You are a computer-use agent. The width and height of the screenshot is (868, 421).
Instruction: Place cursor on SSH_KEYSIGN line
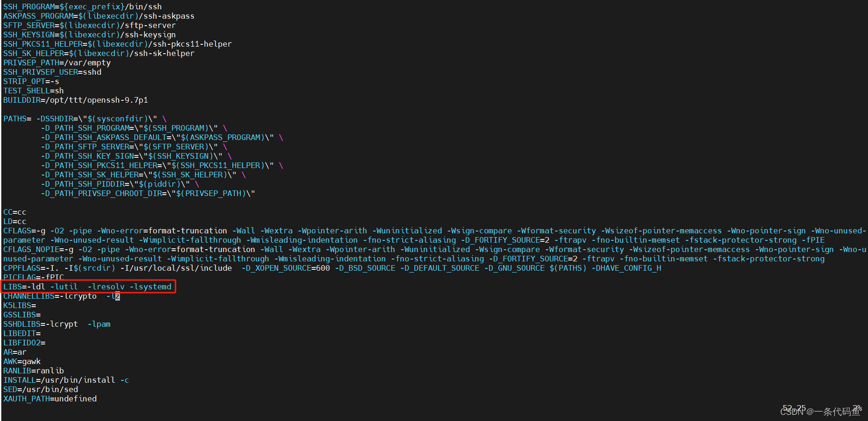(x=90, y=35)
